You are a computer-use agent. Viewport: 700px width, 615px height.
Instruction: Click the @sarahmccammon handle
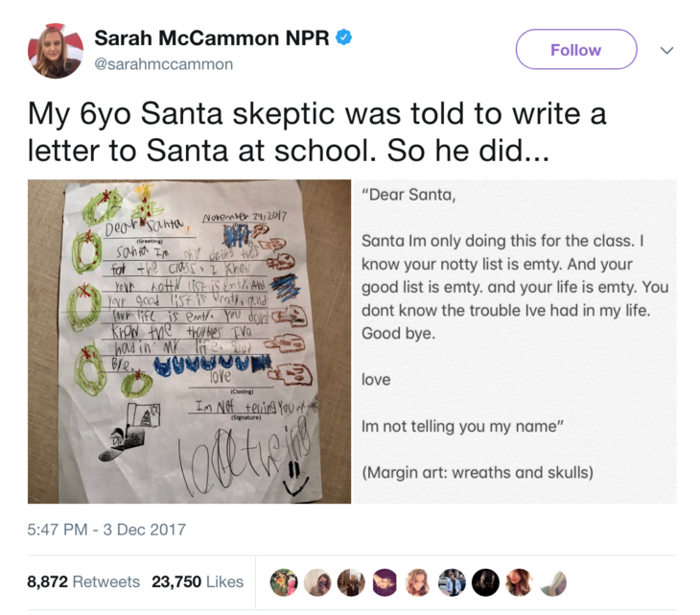coord(163,64)
